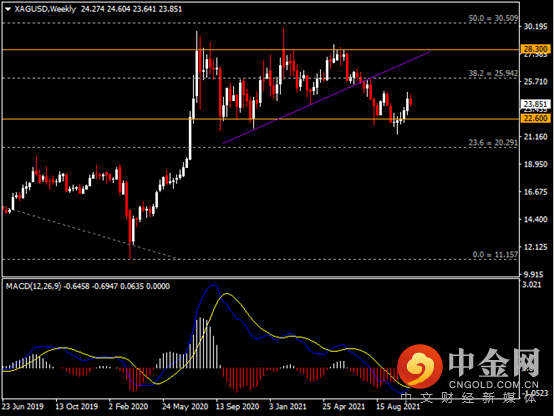Click the 3.021 MACD scale value
This screenshot has height=416, width=554.
pyautogui.click(x=531, y=285)
